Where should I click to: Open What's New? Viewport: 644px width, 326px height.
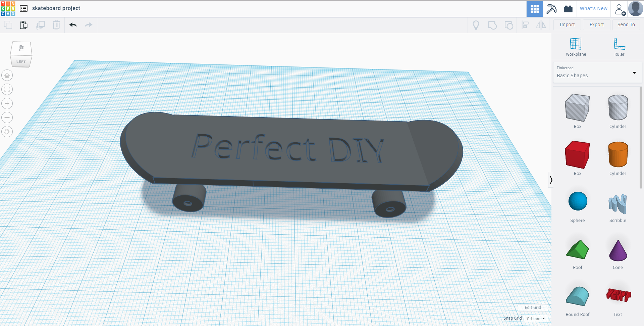594,8
